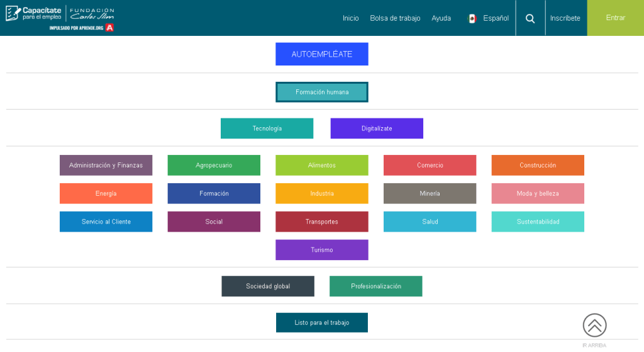Click the Mexican flag language icon
This screenshot has height=352, width=644.
pos(472,18)
